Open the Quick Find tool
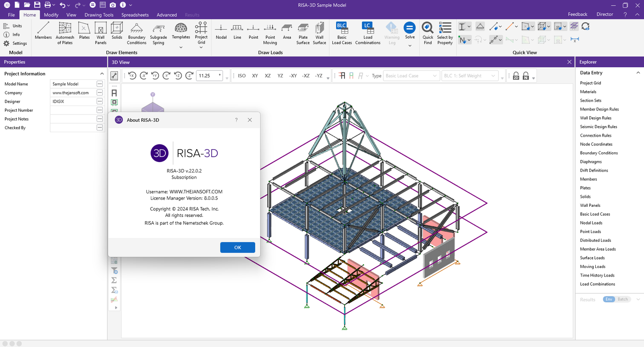The height and width of the screenshot is (347, 644). [x=428, y=33]
